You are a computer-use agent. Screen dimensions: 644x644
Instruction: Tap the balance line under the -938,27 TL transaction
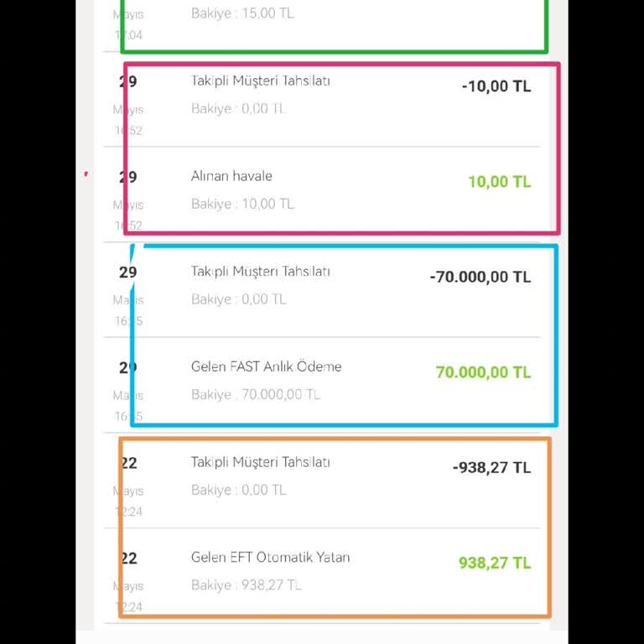click(x=238, y=490)
